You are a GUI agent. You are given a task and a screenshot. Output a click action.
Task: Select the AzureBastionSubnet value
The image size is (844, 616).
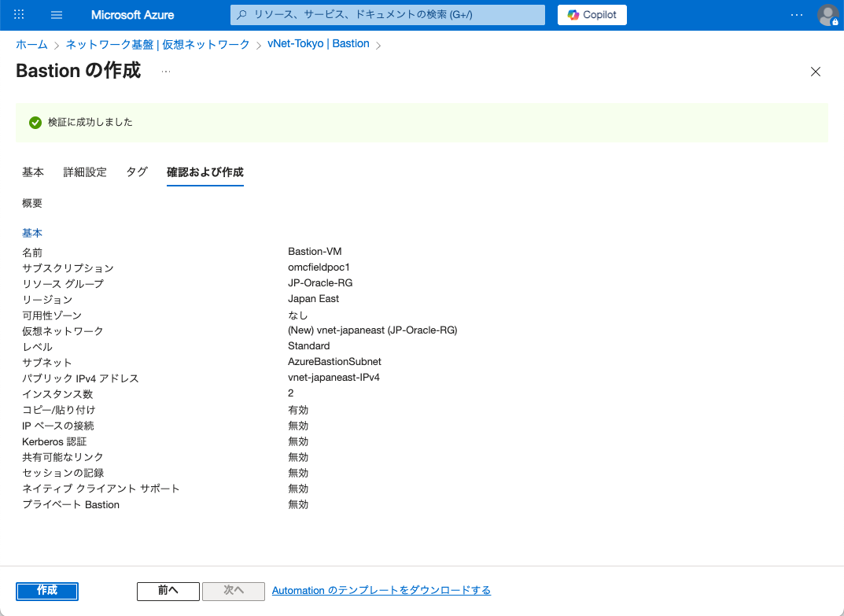(x=334, y=361)
